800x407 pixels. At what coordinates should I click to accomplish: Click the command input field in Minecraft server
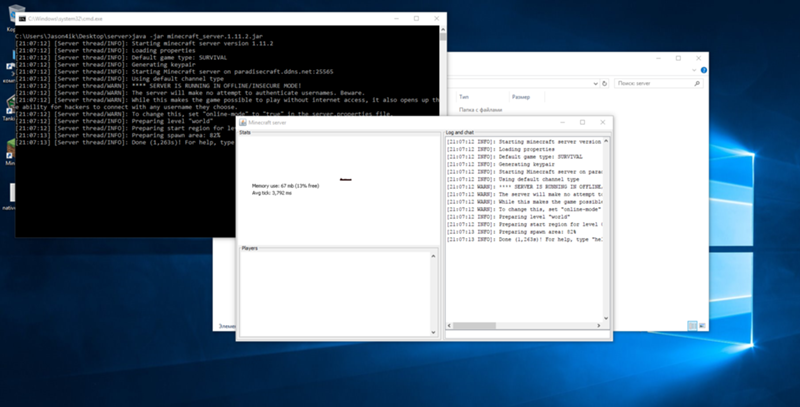point(528,335)
